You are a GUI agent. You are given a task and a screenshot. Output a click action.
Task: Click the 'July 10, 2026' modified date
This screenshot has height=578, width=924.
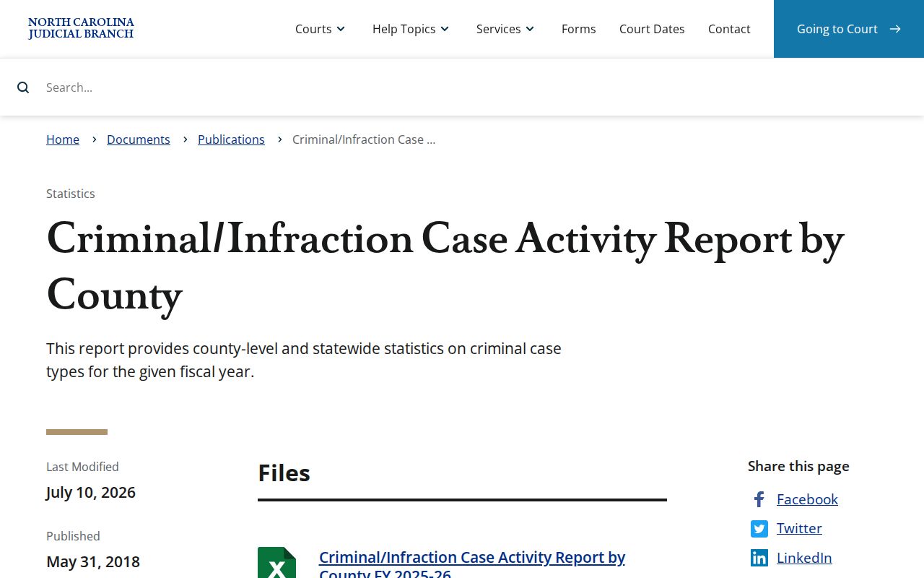pos(91,492)
